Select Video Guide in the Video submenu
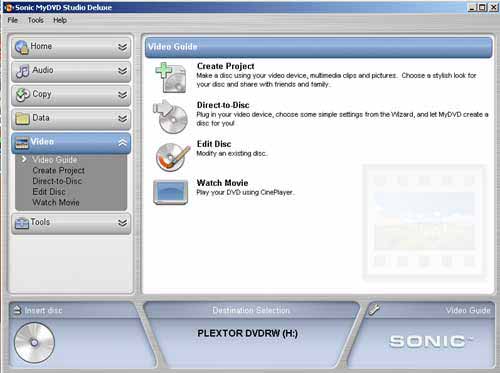 [55, 160]
